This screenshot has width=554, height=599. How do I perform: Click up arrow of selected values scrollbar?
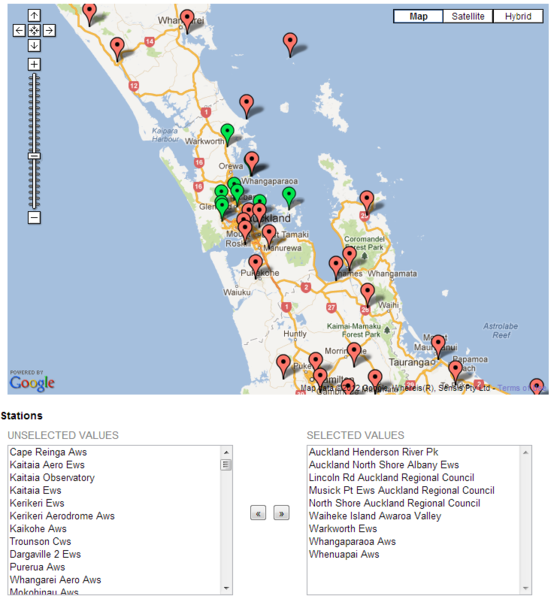pos(525,452)
